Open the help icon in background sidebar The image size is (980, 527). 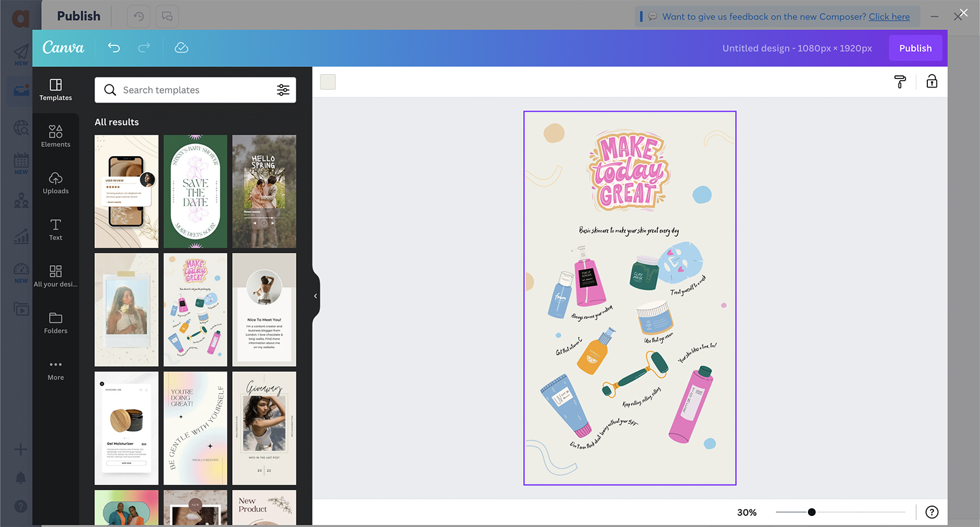[20, 506]
